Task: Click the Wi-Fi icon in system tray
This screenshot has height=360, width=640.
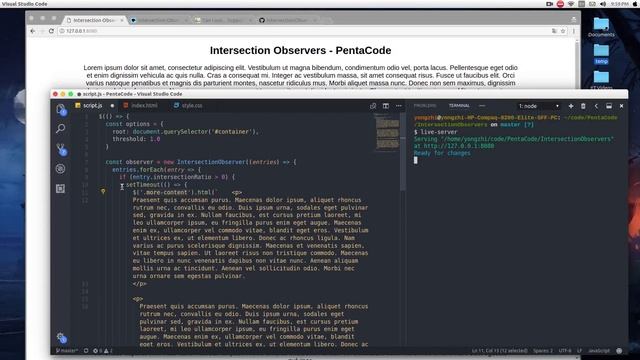Action: point(571,4)
